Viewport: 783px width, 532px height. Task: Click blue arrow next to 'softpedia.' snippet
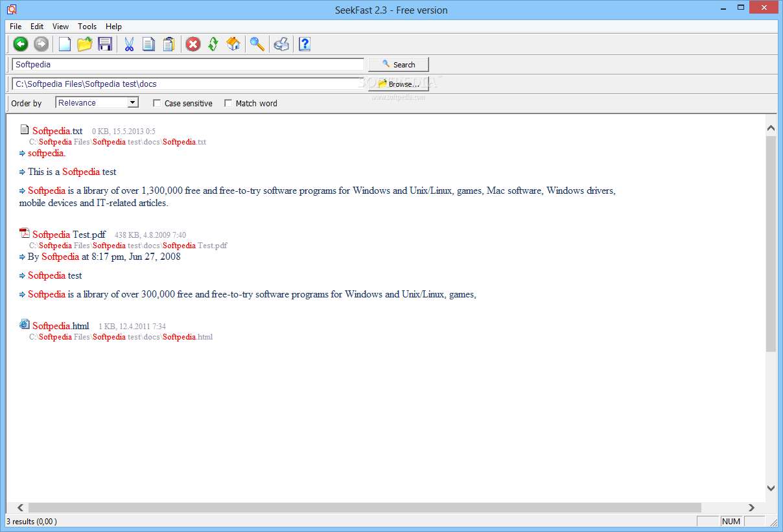[x=23, y=154]
